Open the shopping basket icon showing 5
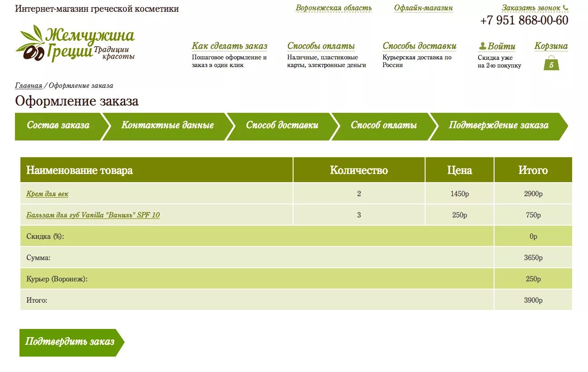 click(551, 63)
